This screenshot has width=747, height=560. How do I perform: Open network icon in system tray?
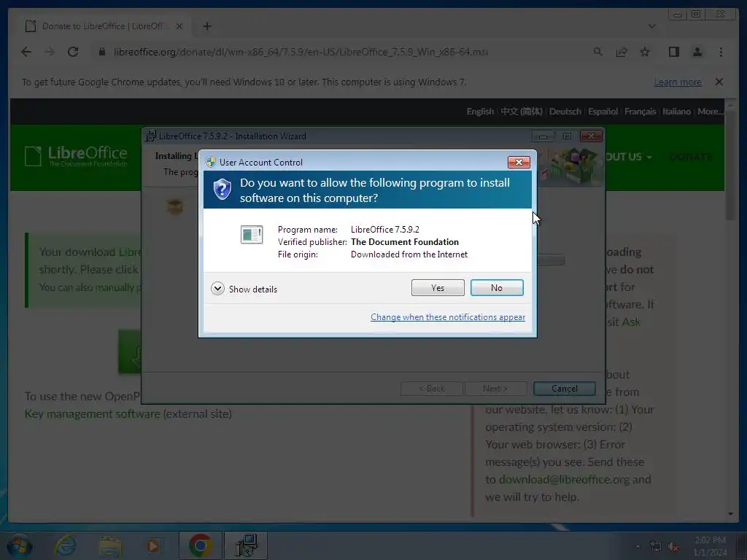(x=656, y=546)
